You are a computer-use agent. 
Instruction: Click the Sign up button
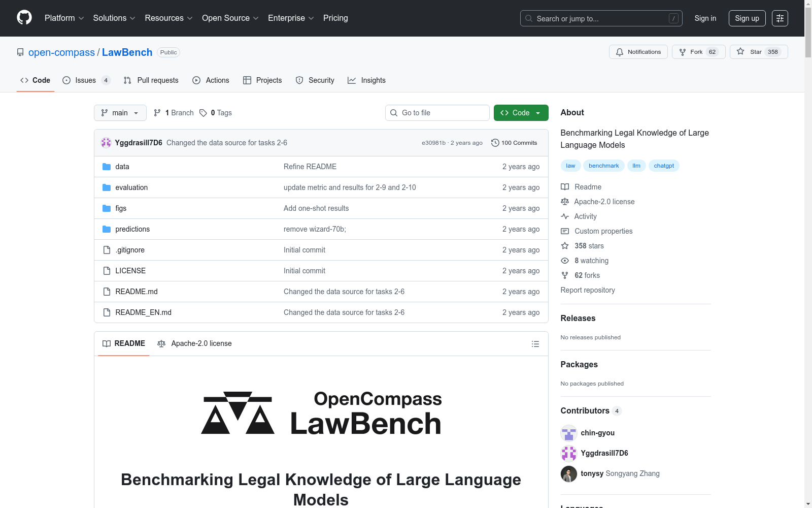(x=747, y=18)
